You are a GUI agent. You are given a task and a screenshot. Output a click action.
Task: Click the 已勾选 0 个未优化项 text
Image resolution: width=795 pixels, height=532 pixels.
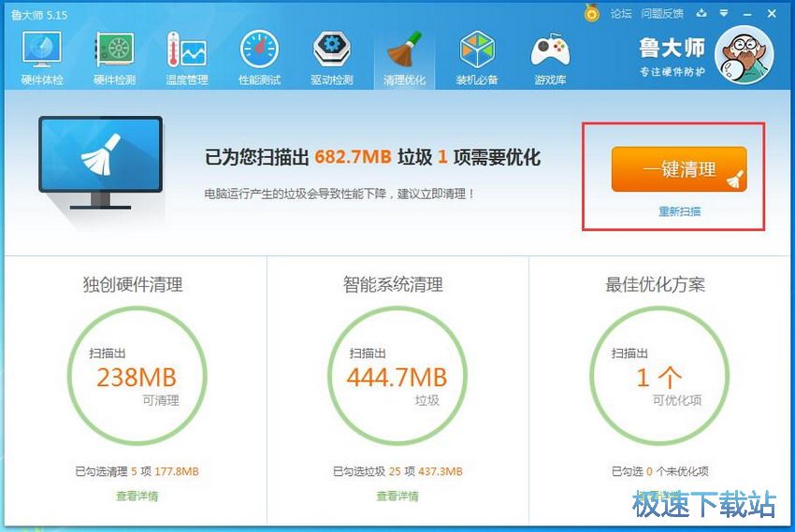pos(659,472)
